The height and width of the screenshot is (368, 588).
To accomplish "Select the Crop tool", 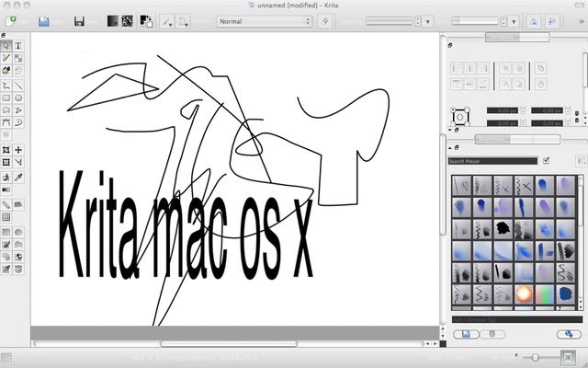I will (x=6, y=150).
